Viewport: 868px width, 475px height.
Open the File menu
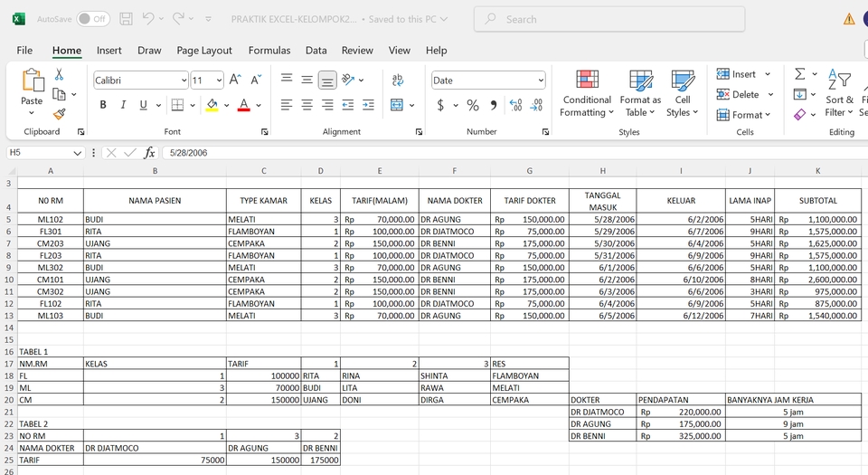24,51
